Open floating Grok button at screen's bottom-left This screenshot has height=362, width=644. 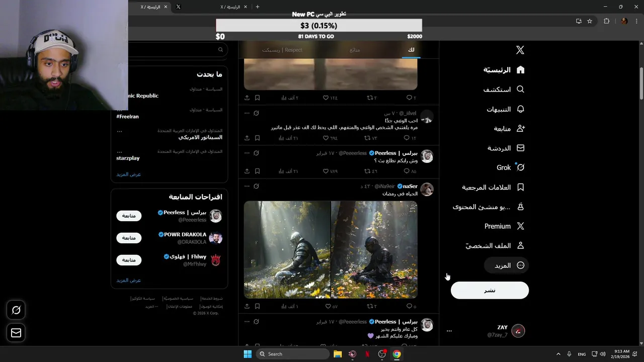point(16,310)
